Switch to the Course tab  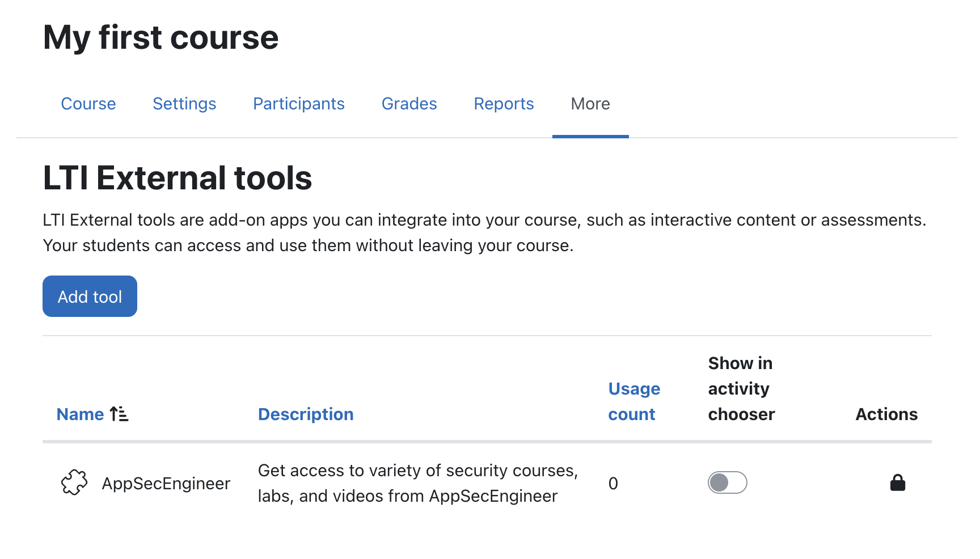point(88,104)
